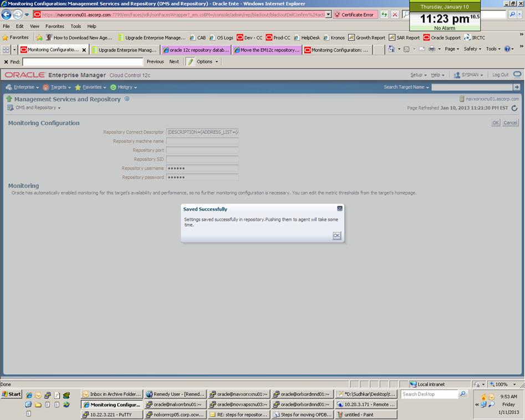This screenshot has width=525, height=420.
Task: Open Inbox in Archive Folder taskbar item
Action: tap(111, 394)
